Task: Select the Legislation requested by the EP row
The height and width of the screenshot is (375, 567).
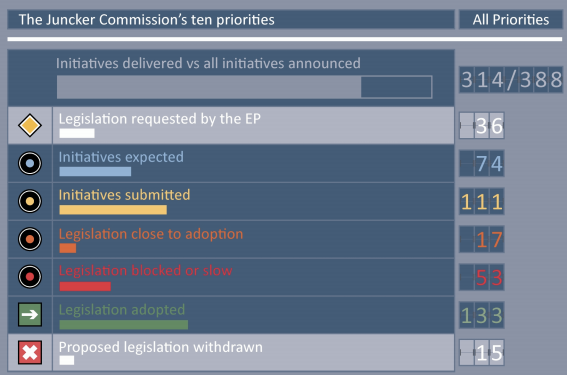Action: click(231, 125)
